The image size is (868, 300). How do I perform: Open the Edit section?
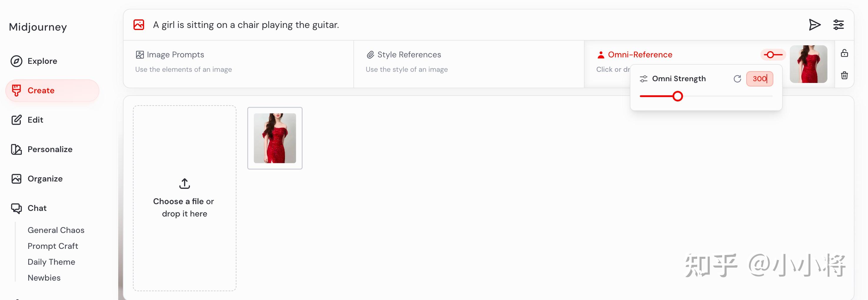35,120
